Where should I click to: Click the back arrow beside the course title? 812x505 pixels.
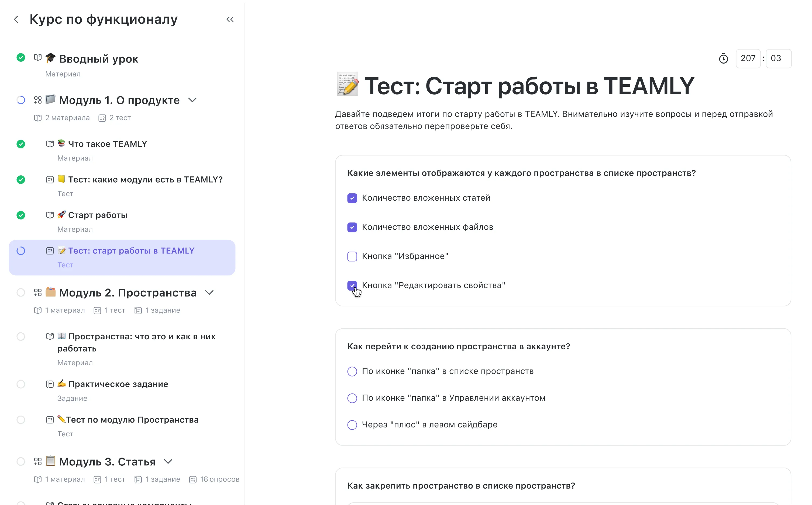tap(16, 19)
